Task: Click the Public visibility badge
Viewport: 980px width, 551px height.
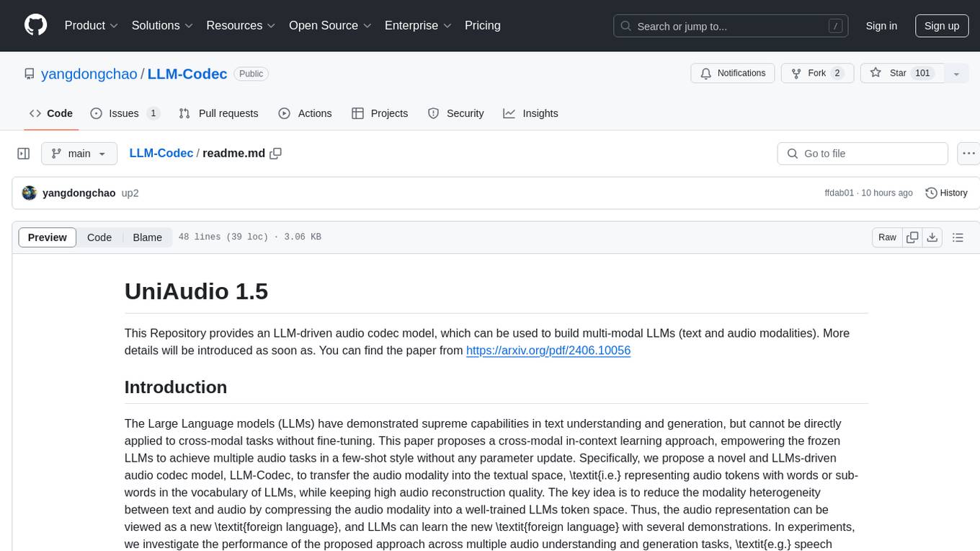Action: [251, 74]
